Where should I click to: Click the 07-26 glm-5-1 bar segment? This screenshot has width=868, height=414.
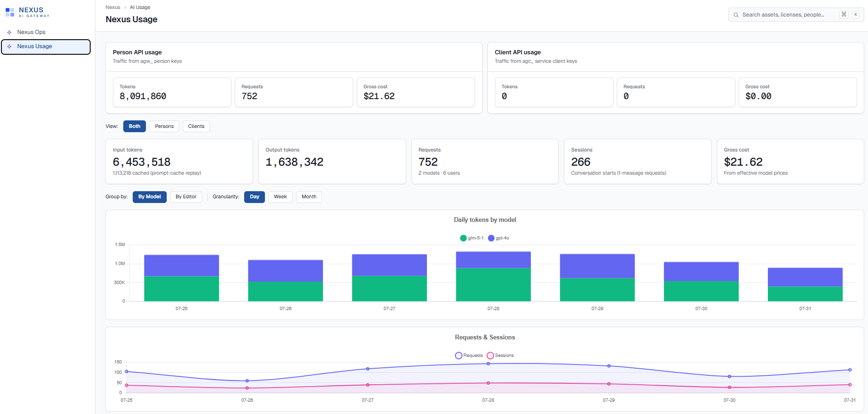click(x=286, y=291)
